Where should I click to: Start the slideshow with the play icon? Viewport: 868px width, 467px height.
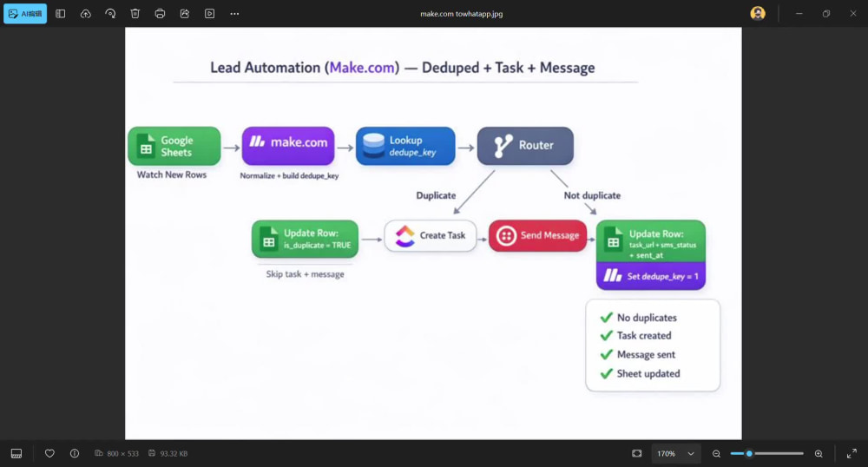click(210, 14)
